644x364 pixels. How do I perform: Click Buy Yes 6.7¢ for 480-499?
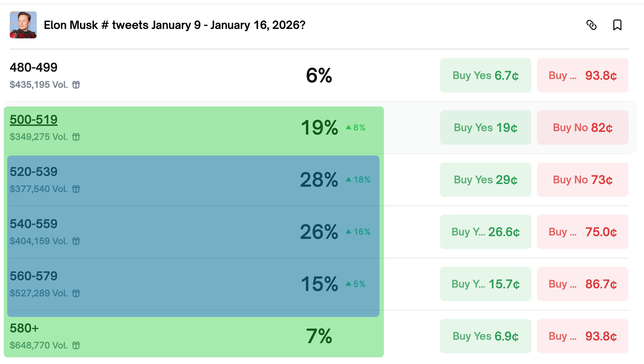(x=485, y=75)
